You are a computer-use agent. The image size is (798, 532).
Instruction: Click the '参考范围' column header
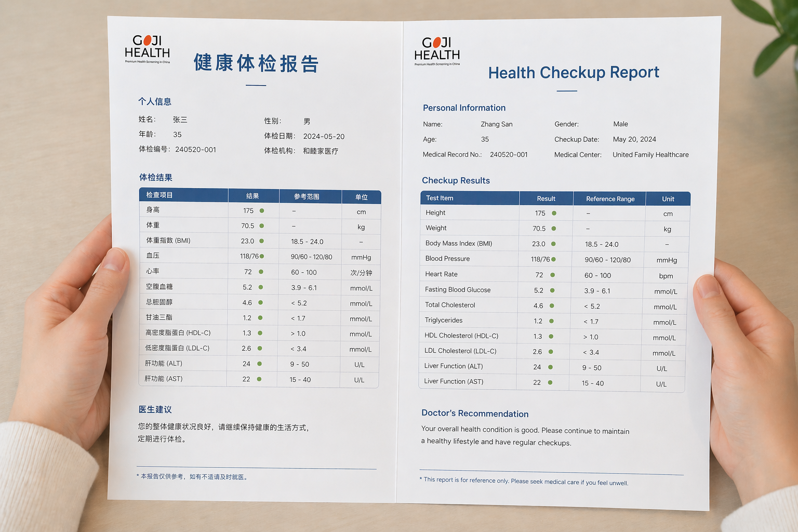pos(307,196)
